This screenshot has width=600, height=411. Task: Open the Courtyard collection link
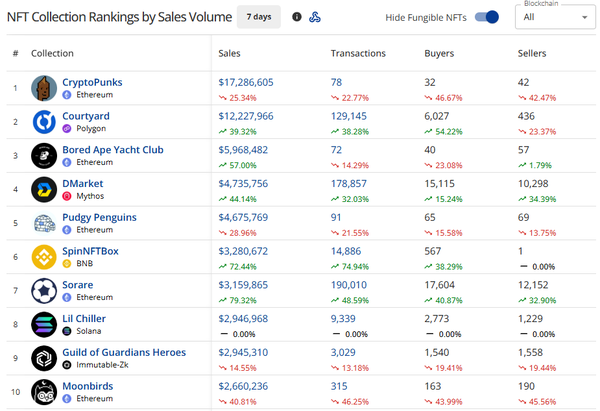coord(86,116)
